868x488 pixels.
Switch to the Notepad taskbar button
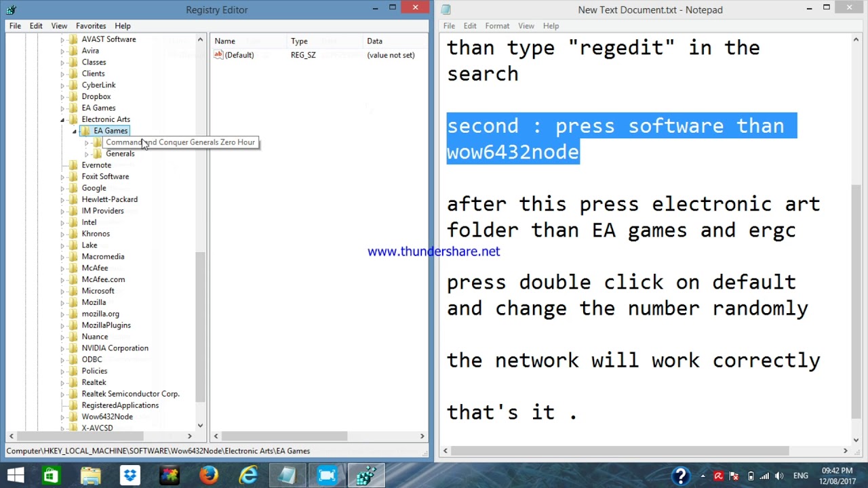[287, 476]
